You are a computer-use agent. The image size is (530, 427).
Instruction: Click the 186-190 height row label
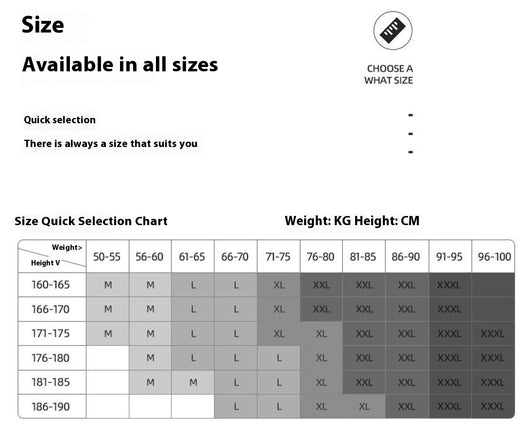51,406
